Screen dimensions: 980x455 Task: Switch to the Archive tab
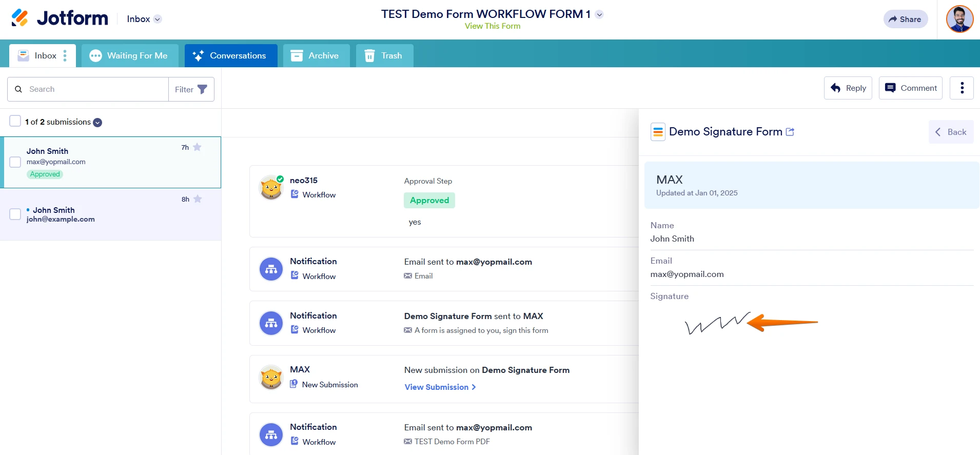[317, 55]
